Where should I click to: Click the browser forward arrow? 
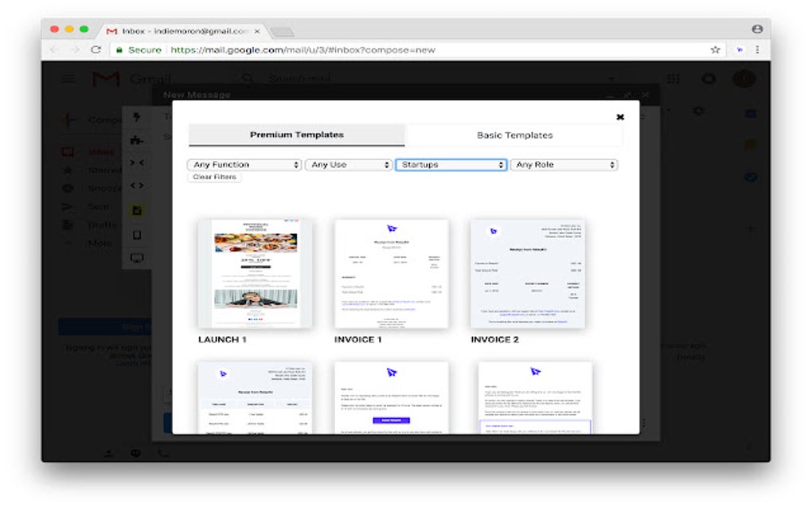[x=75, y=49]
